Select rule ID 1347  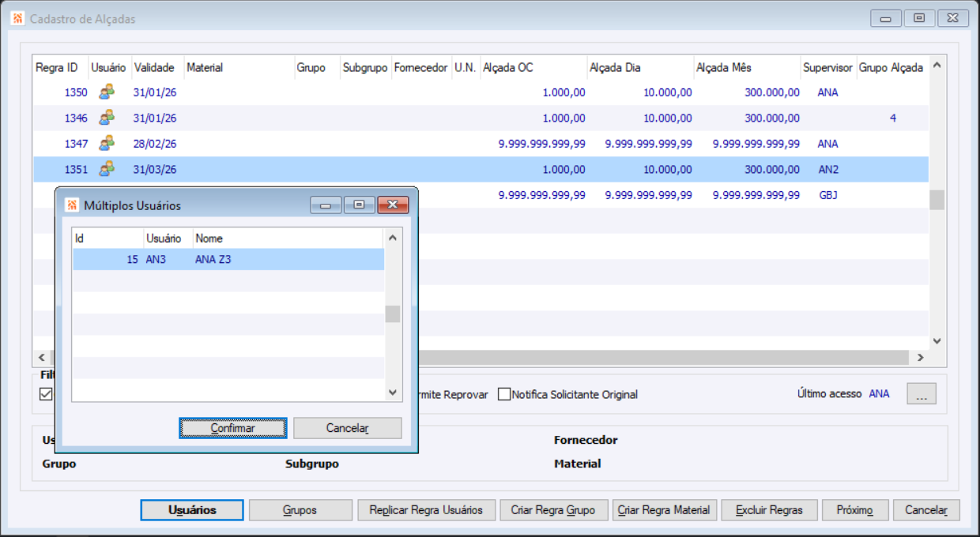76,144
